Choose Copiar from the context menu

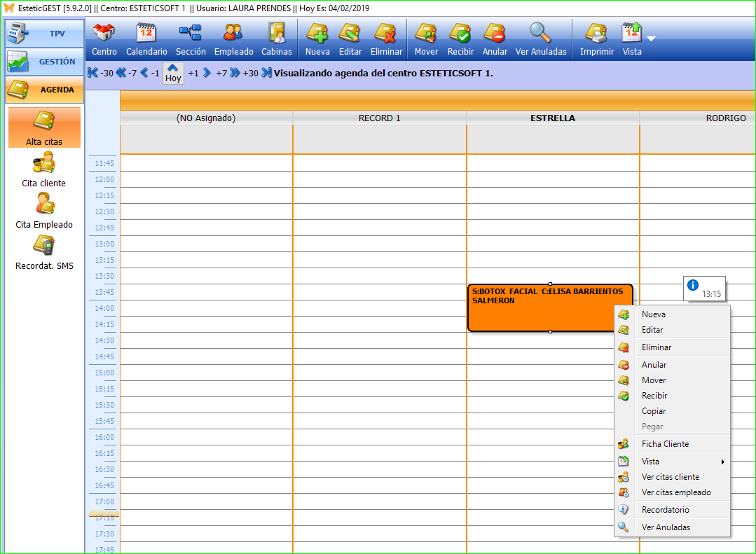654,411
